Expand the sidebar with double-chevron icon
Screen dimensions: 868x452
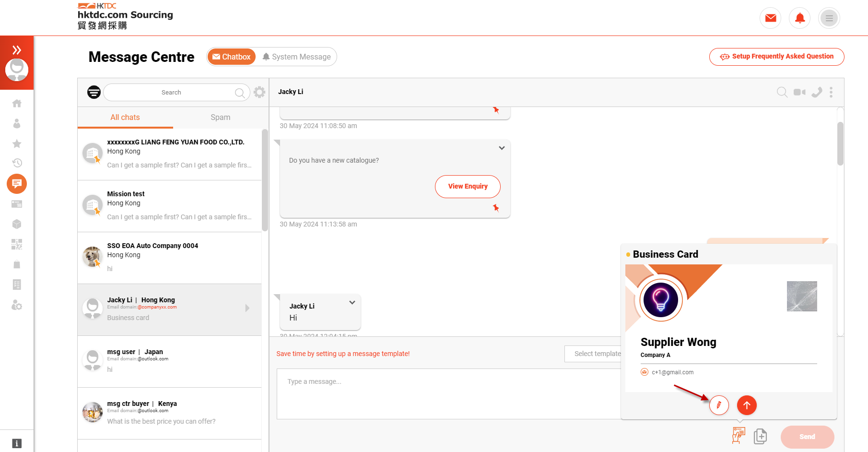[17, 49]
